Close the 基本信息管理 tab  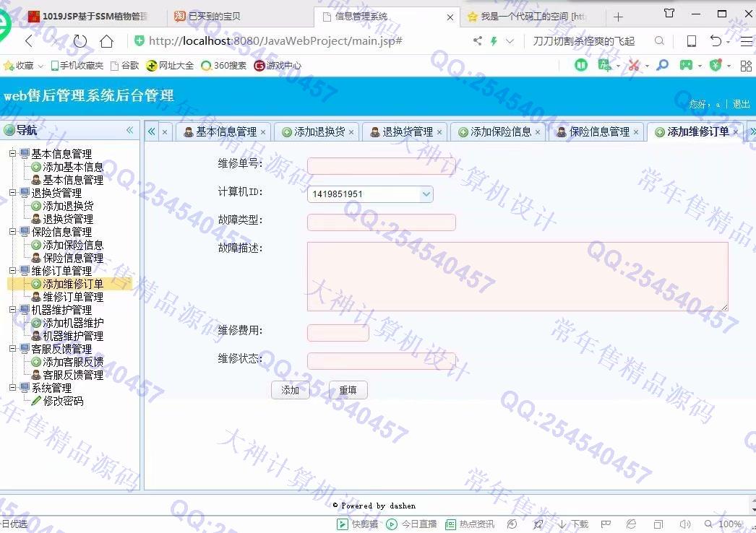coord(263,132)
